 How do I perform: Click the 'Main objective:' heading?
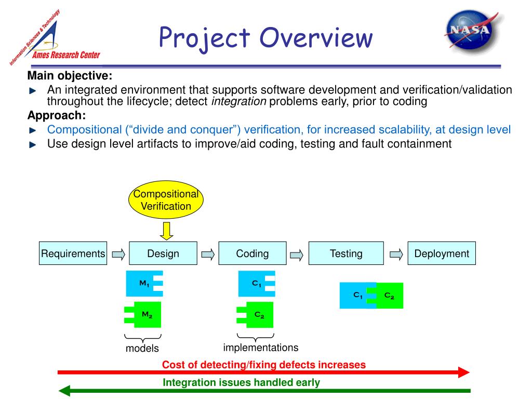(70, 75)
